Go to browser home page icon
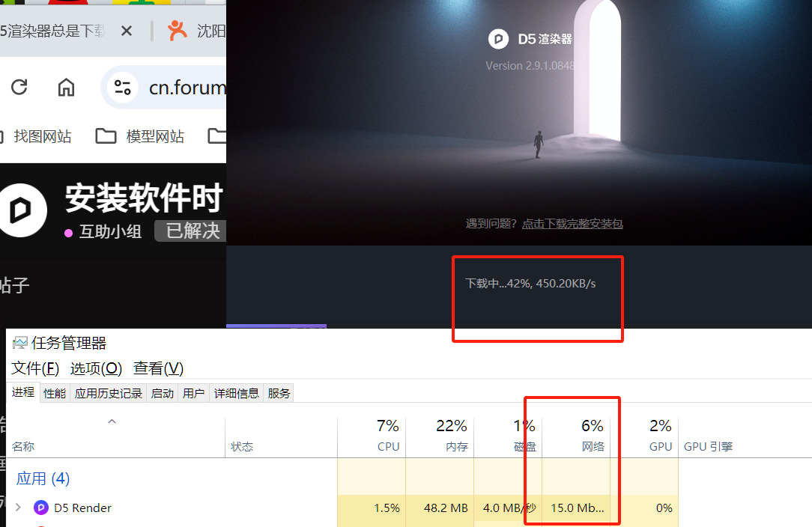 tap(66, 87)
